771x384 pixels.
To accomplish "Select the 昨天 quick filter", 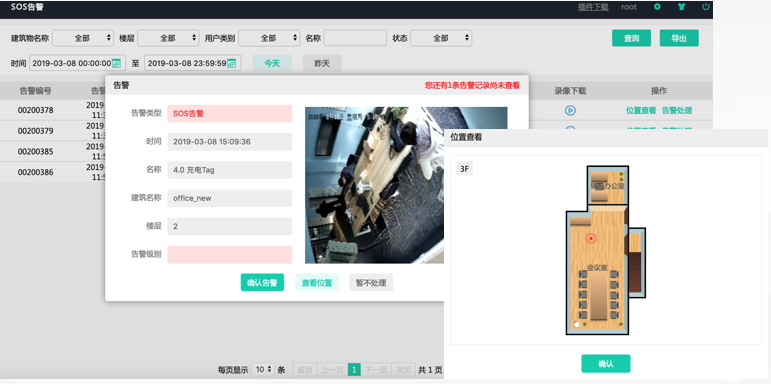I will click(322, 63).
